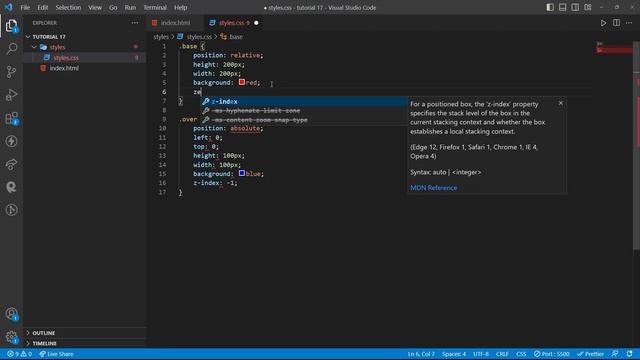Toggle the secondary side bar layout icon
Image resolution: width=640 pixels, height=360 pixels.
575,7
